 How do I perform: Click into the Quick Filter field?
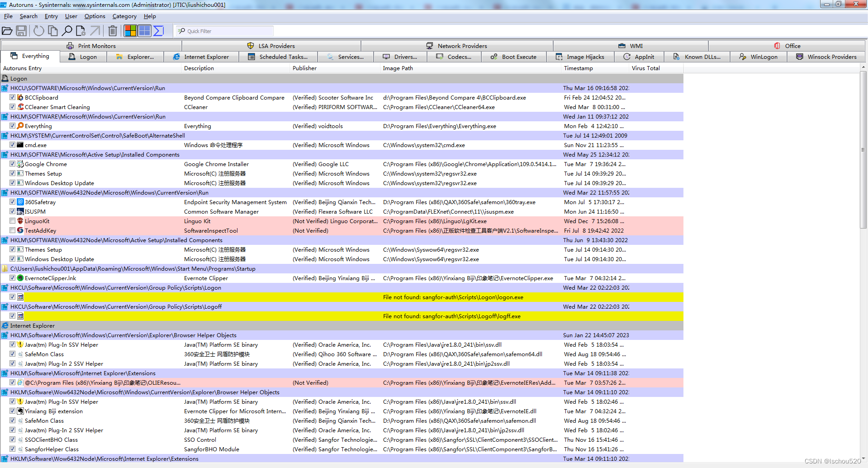pos(225,31)
